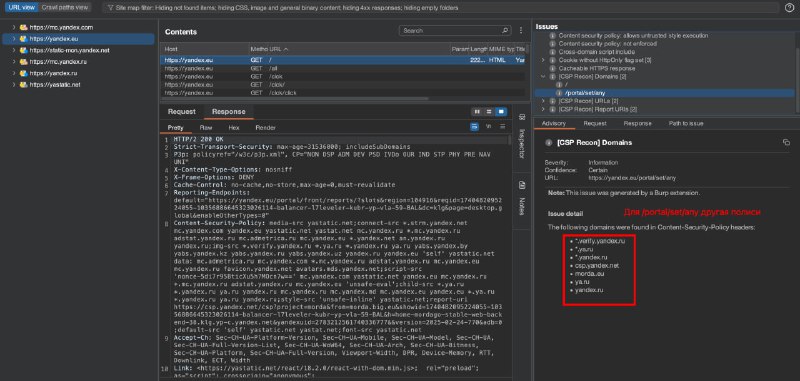
Task: Open the Response tab in message viewer
Action: coord(229,112)
